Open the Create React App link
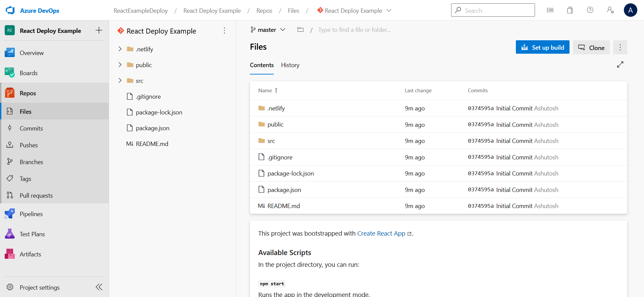The image size is (644, 297). click(381, 233)
